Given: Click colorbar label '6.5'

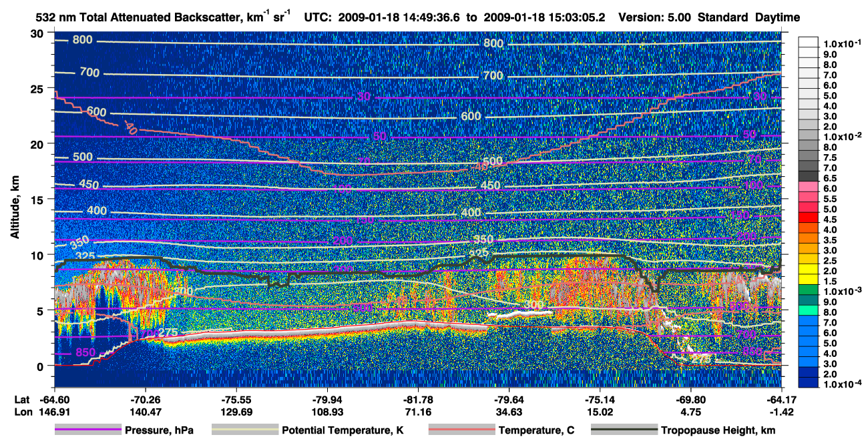Looking at the screenshot, I should (830, 177).
